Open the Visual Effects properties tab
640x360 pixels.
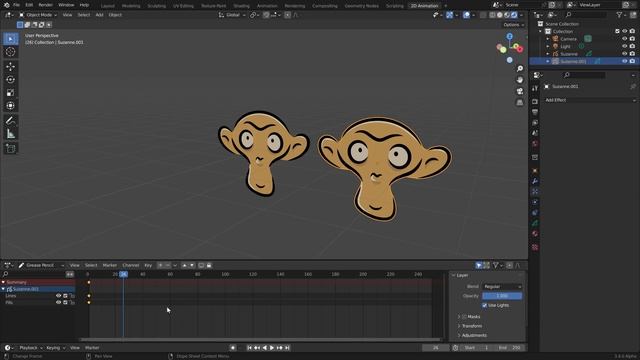click(x=535, y=191)
